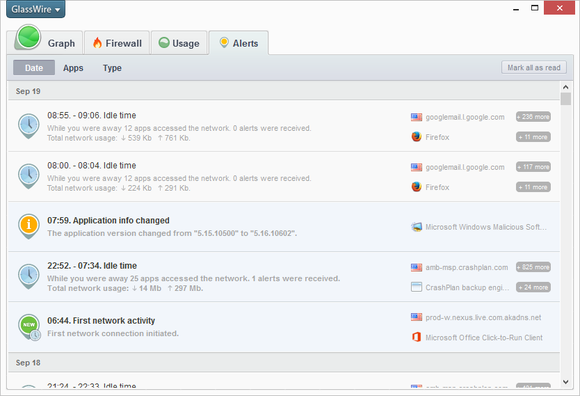
Task: Click the green GlassWire globe logo
Action: [28, 37]
